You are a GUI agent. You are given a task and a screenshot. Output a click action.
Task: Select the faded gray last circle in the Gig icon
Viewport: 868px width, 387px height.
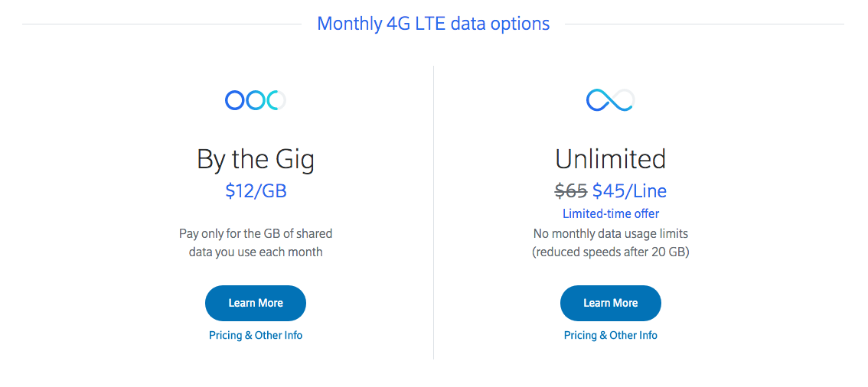point(279,100)
